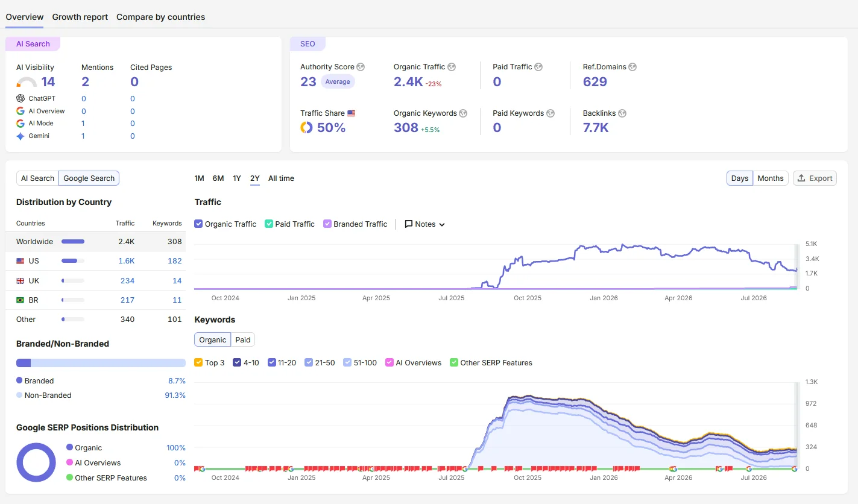Show Paid keywords in the Keywords chart

(x=243, y=340)
